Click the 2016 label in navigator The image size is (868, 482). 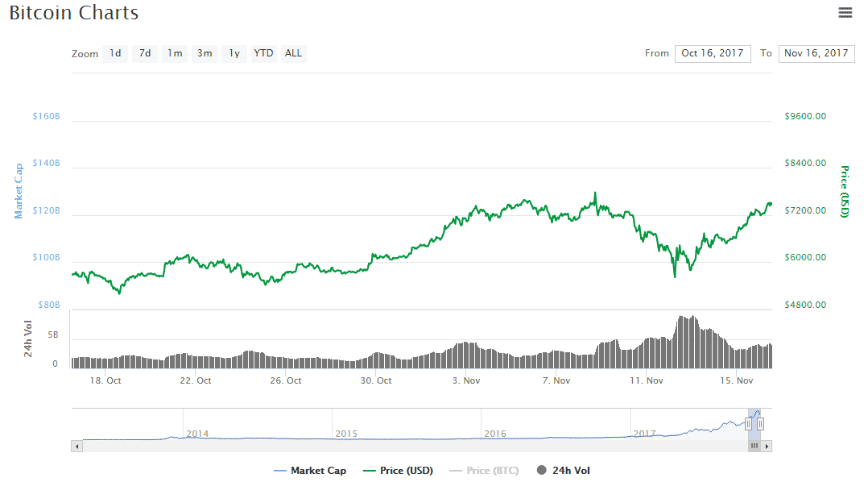point(495,434)
